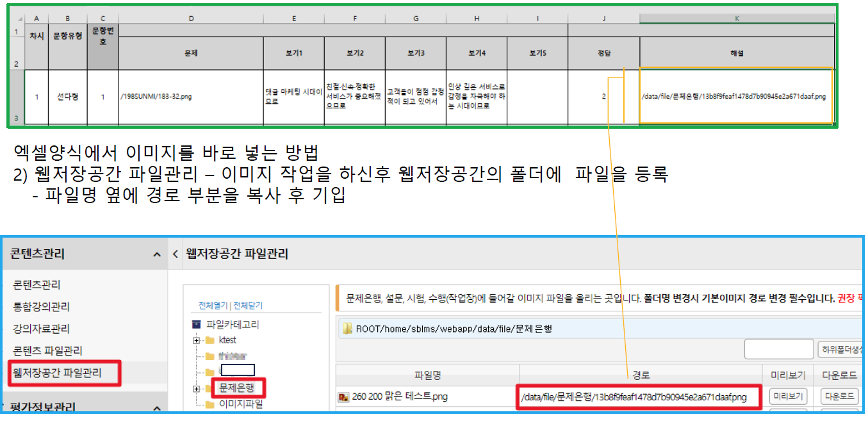
Task: Click the png file icon beside 260 200
Action: (344, 397)
